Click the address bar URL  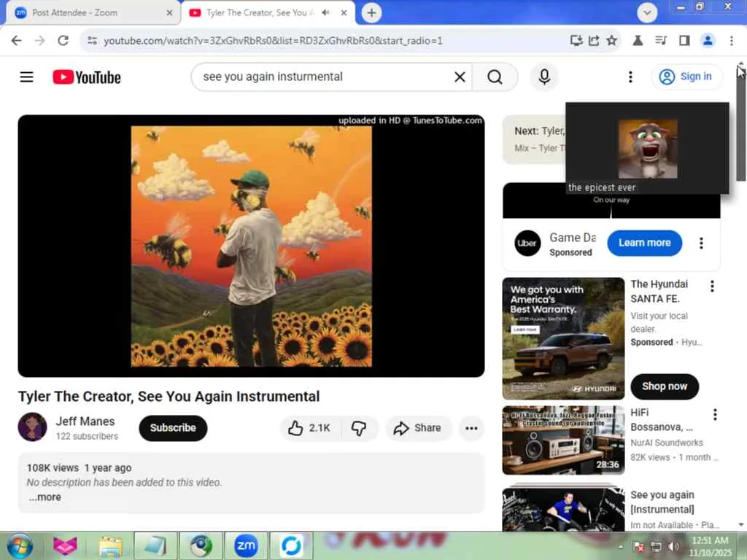(273, 41)
